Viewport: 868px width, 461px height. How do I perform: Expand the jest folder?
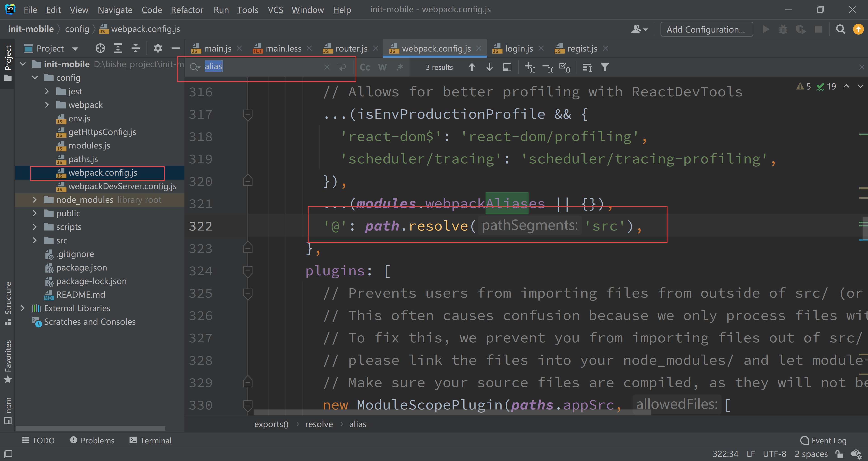tap(47, 91)
